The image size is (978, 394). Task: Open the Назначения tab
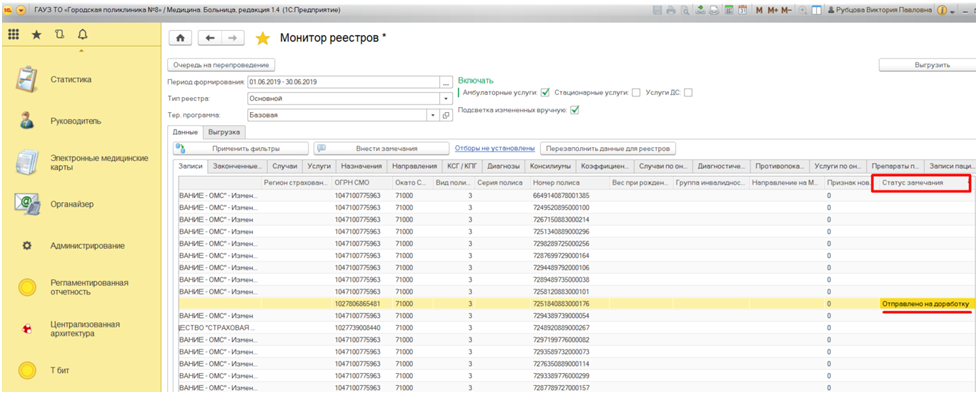[362, 166]
